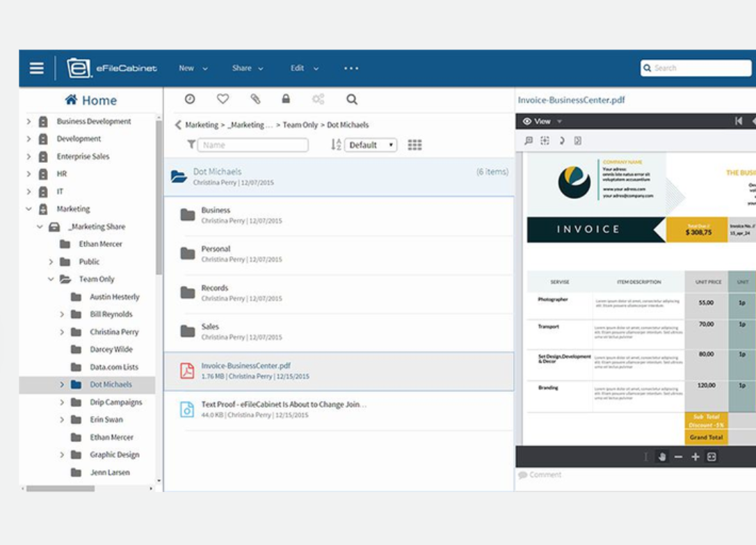This screenshot has height=545, width=756.
Task: Zoom in with the plus icon
Action: click(695, 457)
